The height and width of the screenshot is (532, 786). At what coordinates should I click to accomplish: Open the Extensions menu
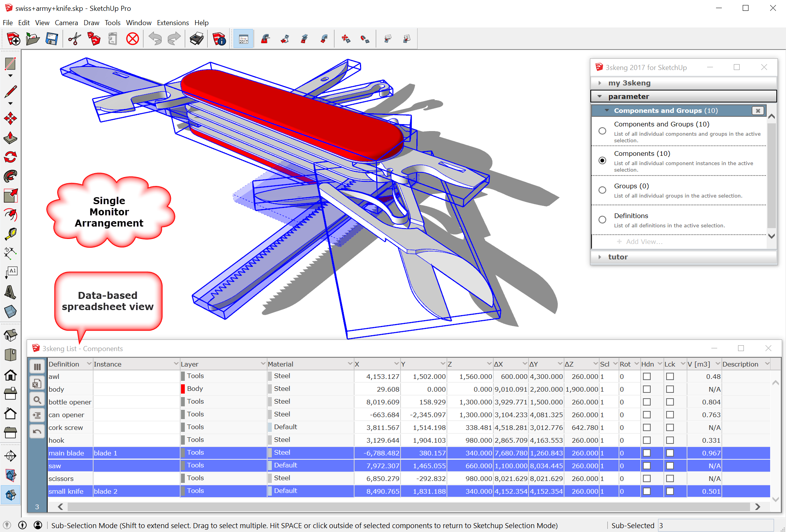click(x=172, y=23)
